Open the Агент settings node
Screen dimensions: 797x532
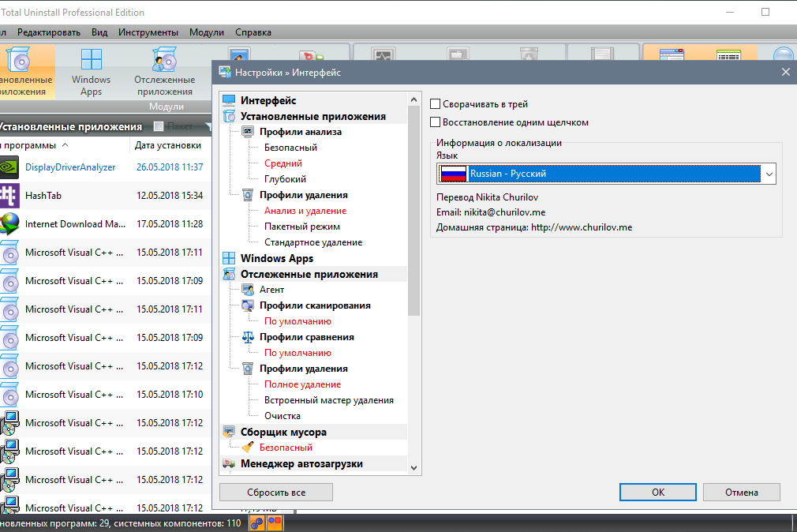click(271, 290)
